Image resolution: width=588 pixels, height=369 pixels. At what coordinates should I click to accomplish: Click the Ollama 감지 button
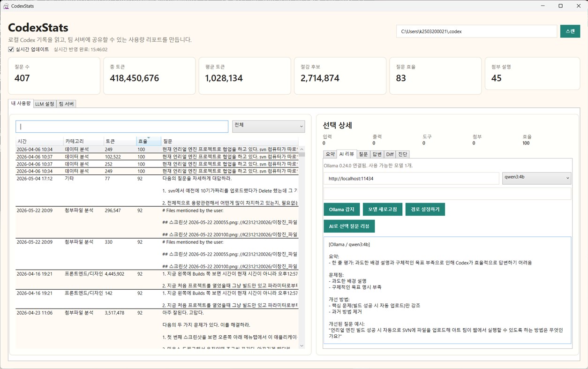pyautogui.click(x=341, y=209)
